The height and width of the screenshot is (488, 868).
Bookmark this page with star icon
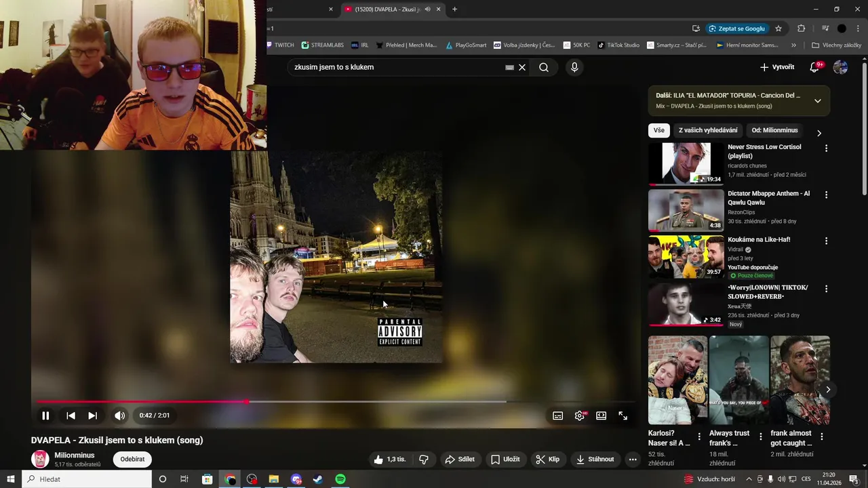click(778, 28)
